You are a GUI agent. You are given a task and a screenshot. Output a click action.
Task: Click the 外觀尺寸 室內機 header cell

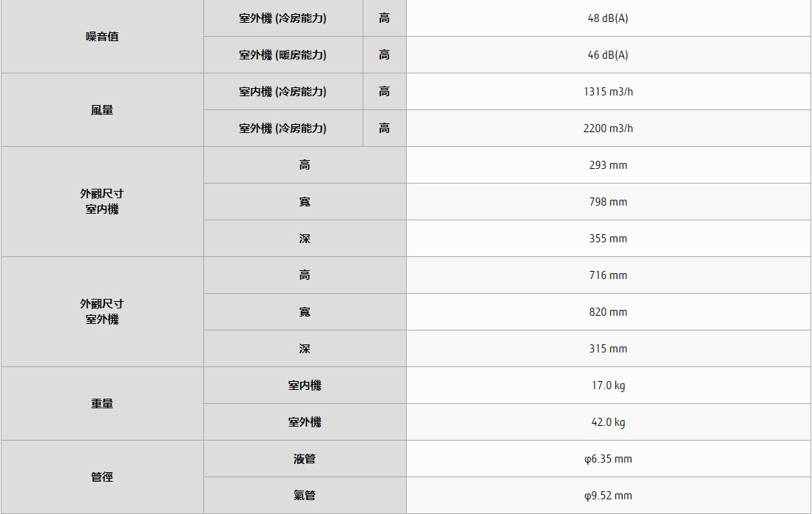(102, 201)
